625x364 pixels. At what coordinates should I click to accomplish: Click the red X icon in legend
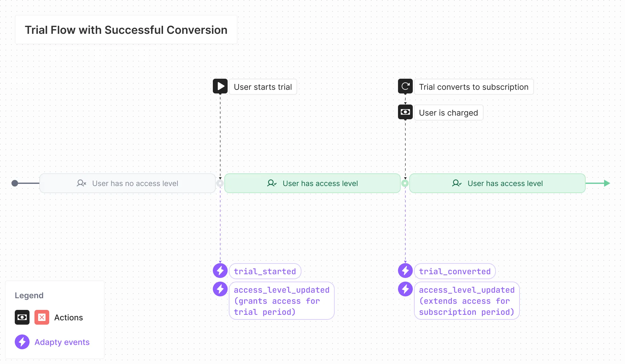point(42,317)
